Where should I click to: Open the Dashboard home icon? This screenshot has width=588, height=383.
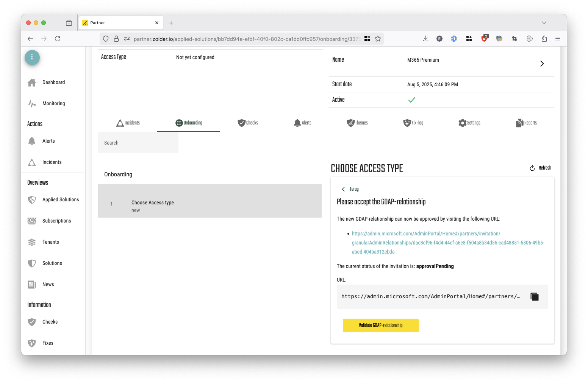32,83
